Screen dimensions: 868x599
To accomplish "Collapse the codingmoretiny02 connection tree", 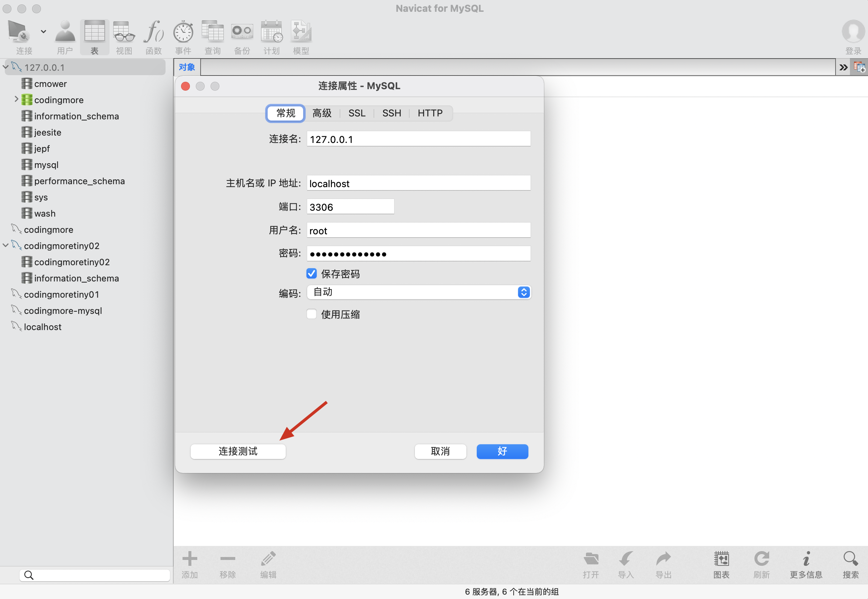I will (6, 245).
